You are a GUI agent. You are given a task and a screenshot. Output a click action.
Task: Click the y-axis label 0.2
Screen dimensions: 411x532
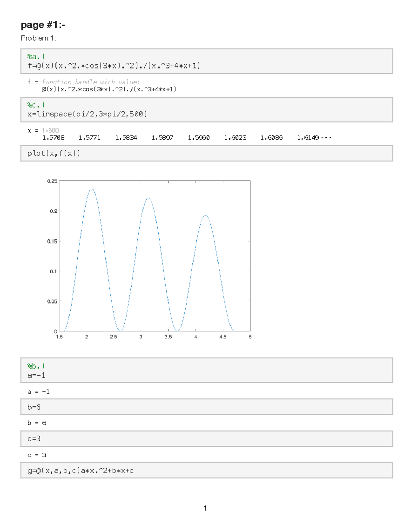point(53,211)
